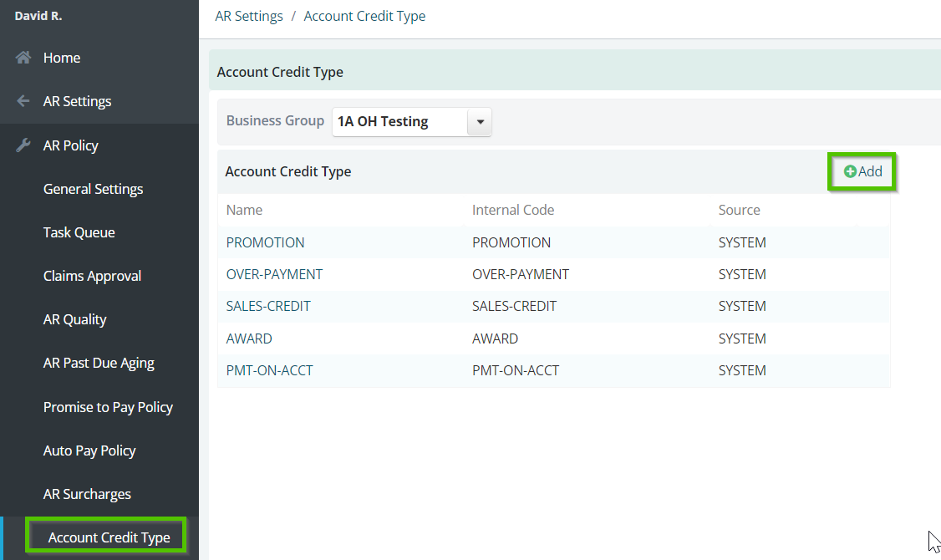Click the Internal Code column header
Screen dimensions: 941x560
(x=513, y=210)
